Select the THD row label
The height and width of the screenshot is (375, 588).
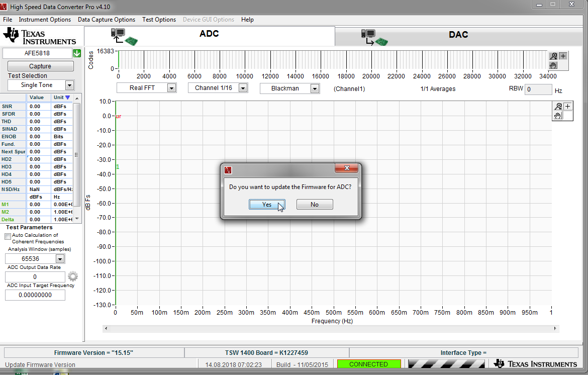(x=13, y=122)
